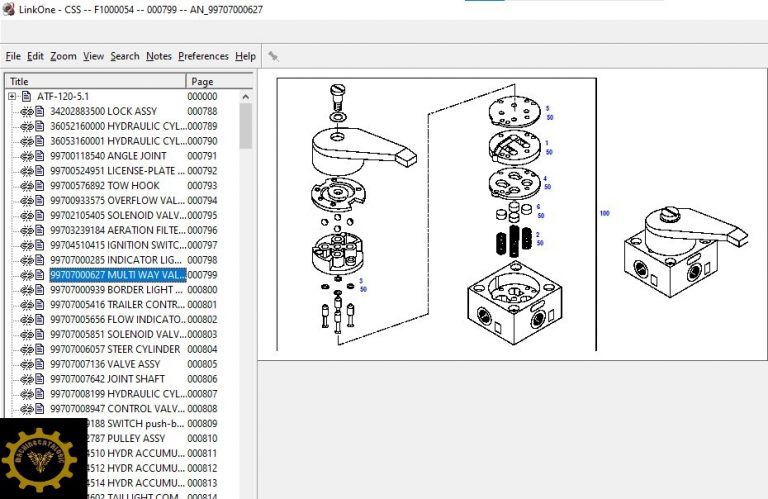768x499 pixels.
Task: Open the Help menu
Action: (x=245, y=56)
